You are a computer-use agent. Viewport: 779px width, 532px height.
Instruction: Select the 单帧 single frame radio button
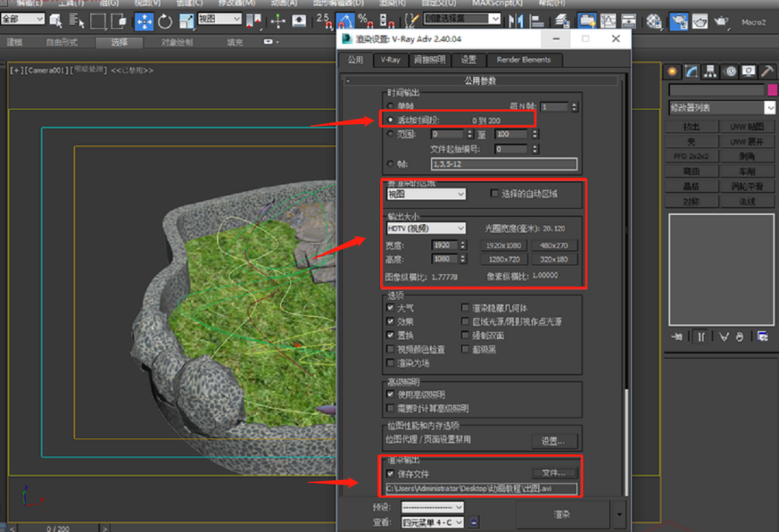pos(390,106)
